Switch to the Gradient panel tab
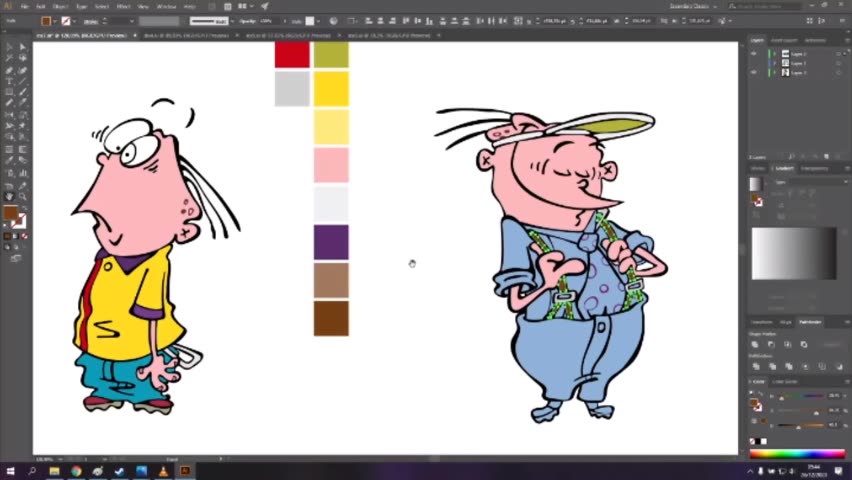Image resolution: width=852 pixels, height=480 pixels. (784, 169)
